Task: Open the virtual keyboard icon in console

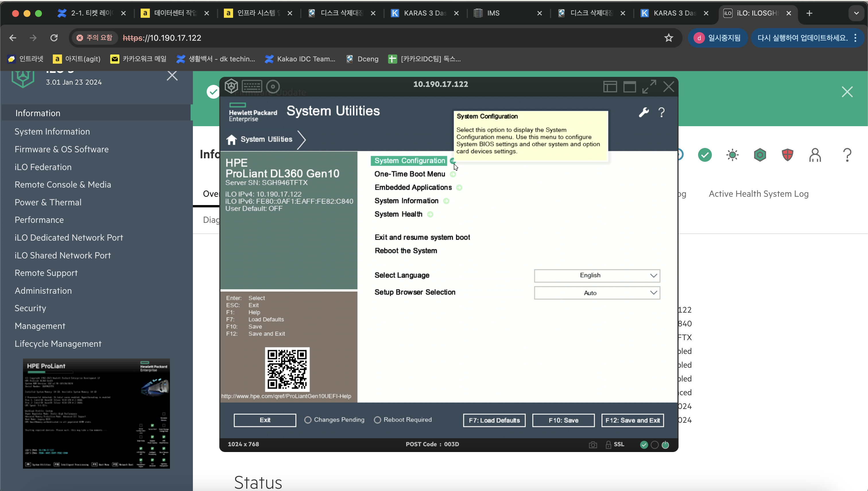Action: point(252,86)
